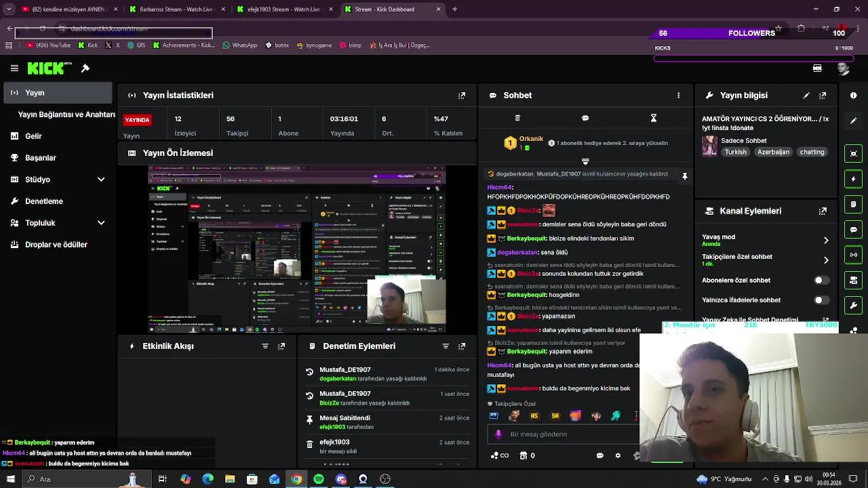Enable Yalnızca ifadelerle sohbet switch

821,300
